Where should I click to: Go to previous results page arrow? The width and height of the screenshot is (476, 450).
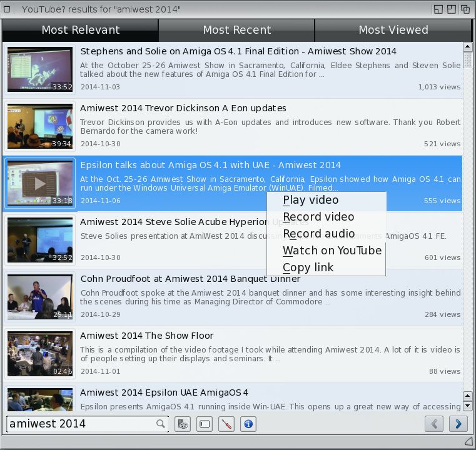pyautogui.click(x=434, y=424)
